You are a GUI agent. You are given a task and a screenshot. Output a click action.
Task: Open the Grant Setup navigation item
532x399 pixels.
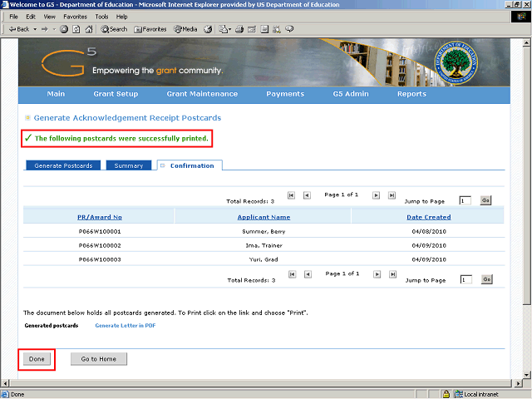[116, 94]
